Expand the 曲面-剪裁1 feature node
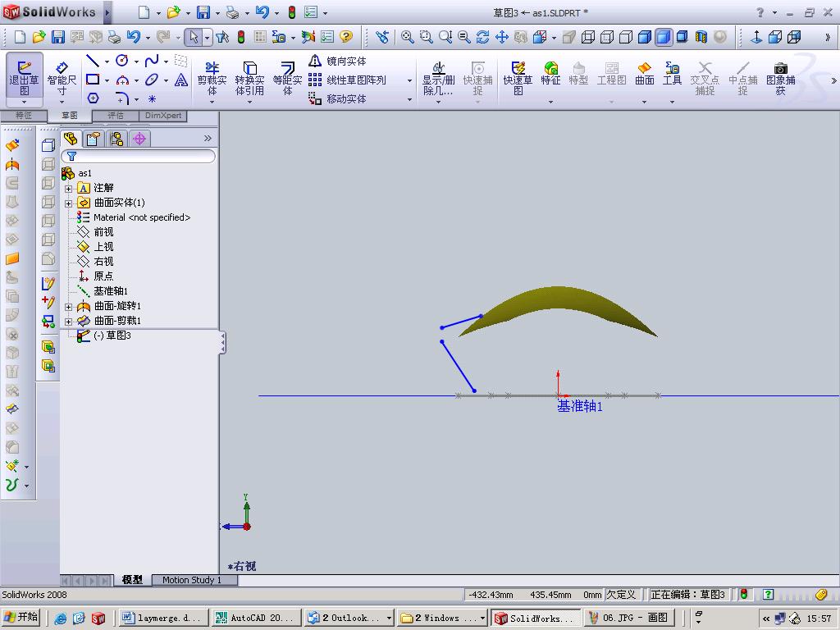 pos(69,322)
